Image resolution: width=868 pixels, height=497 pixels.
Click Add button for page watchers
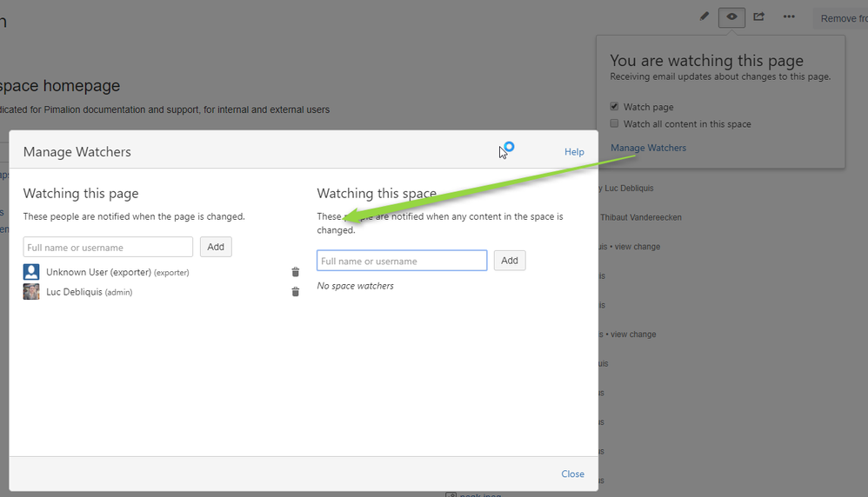[216, 247]
